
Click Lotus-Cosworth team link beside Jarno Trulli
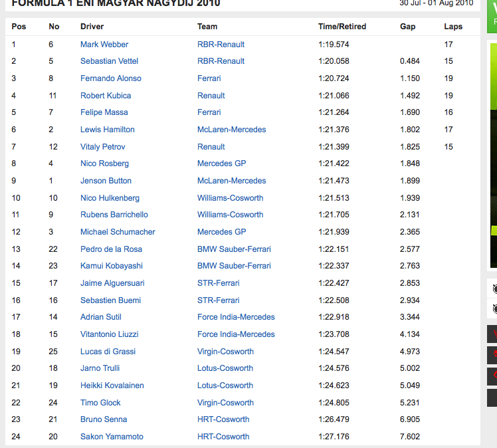point(225,368)
